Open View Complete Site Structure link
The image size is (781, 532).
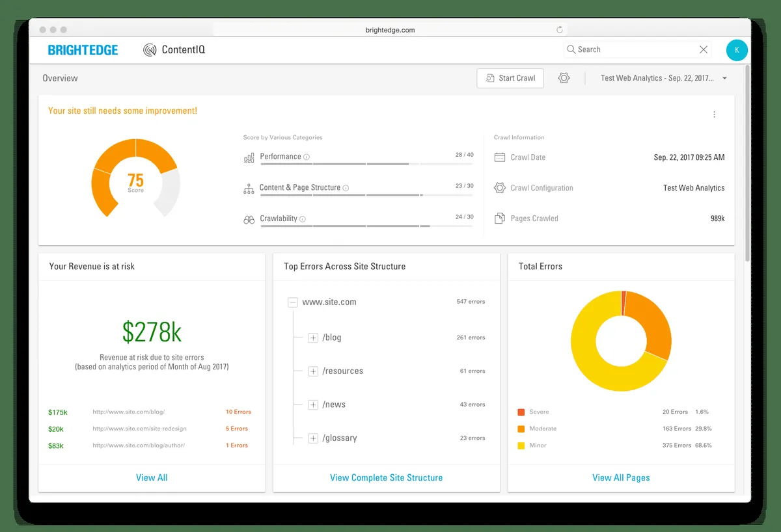386,477
